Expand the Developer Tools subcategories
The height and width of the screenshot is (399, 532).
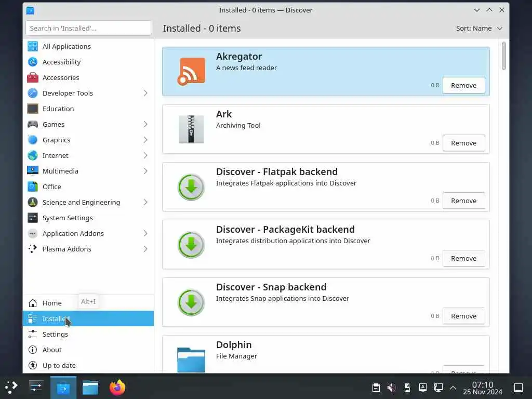(145, 93)
